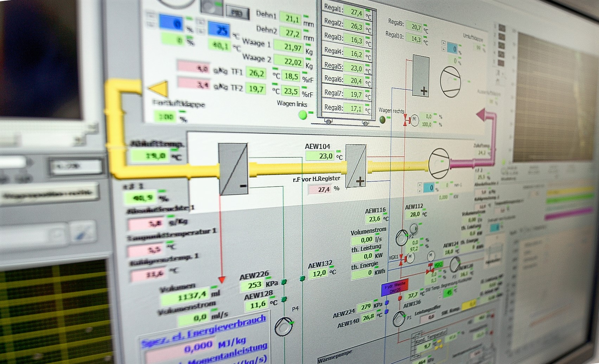Screen dimensions: 599x364
Task: Click the motor M circle beside VGX1
Action: point(410,257)
